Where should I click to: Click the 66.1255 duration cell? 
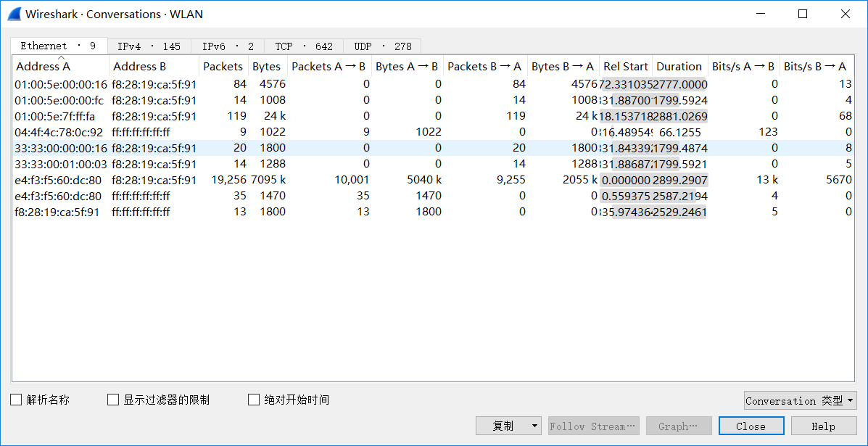click(x=679, y=132)
